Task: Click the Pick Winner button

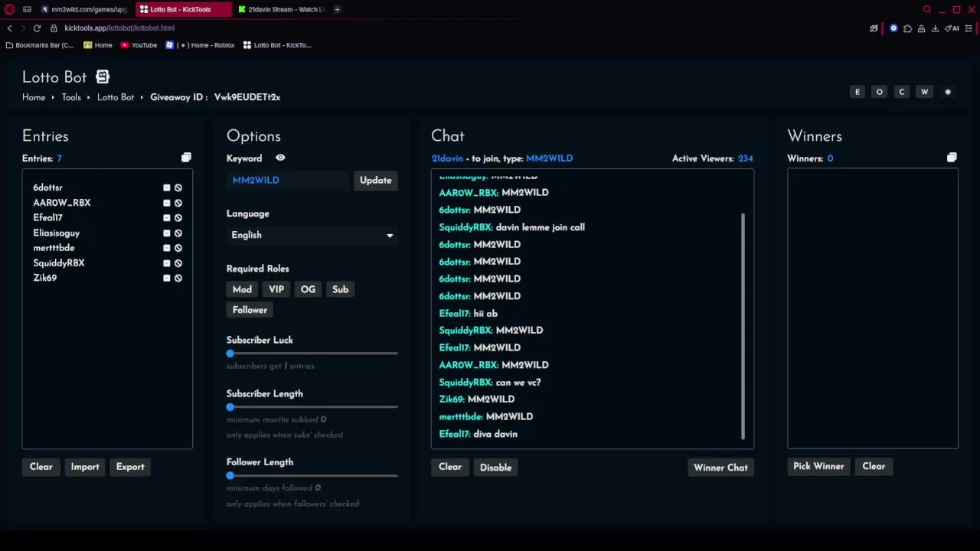Action: 818,466
